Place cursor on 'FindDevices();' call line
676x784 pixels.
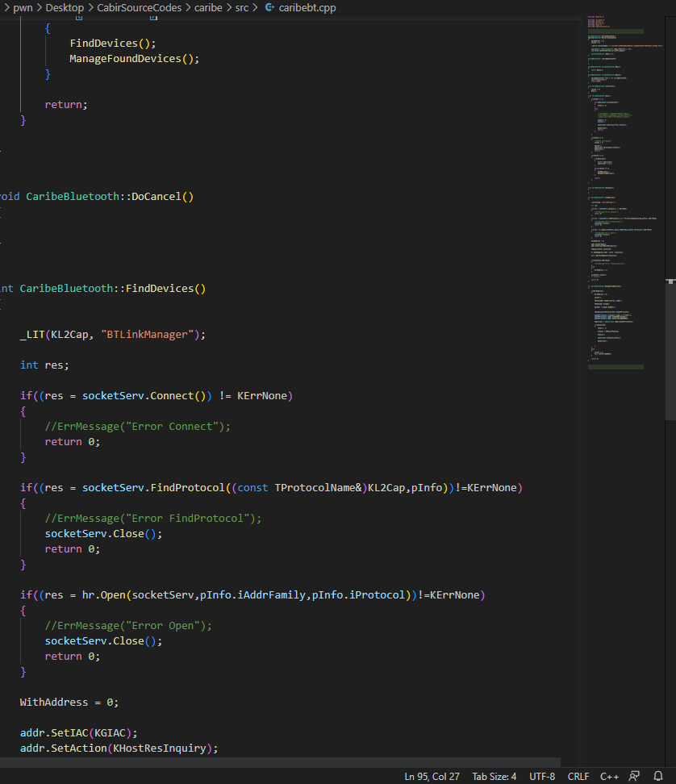[112, 43]
